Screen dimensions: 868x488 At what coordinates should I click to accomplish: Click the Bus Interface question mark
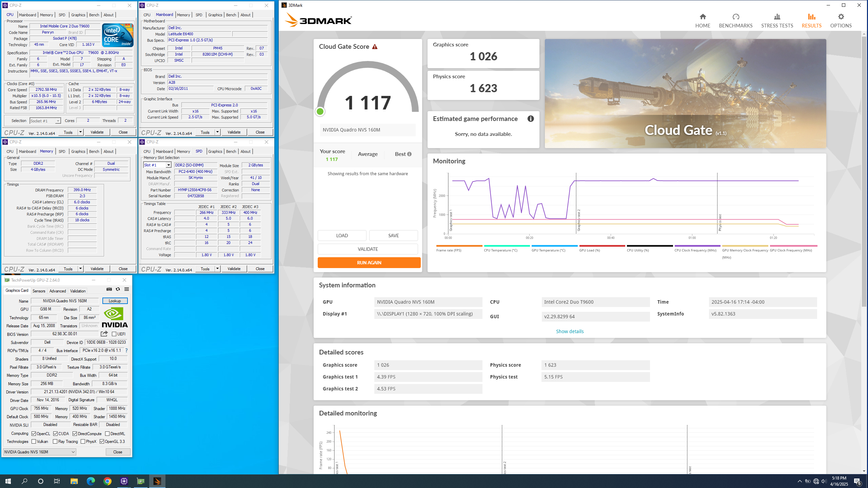point(126,350)
